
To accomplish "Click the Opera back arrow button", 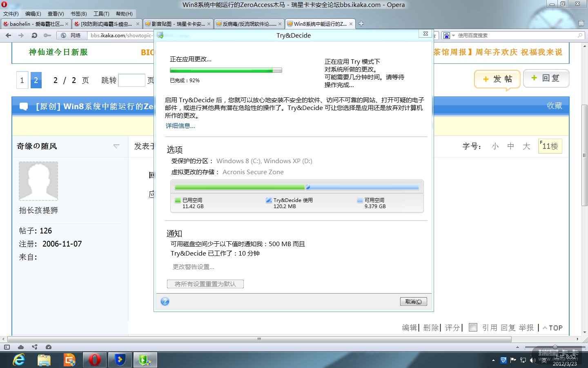I will (x=9, y=36).
